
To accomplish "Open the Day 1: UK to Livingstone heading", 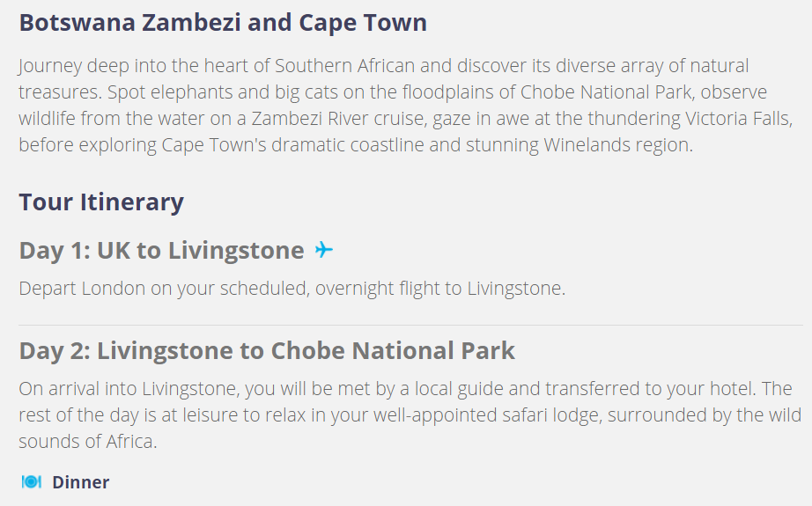I will pyautogui.click(x=161, y=251).
